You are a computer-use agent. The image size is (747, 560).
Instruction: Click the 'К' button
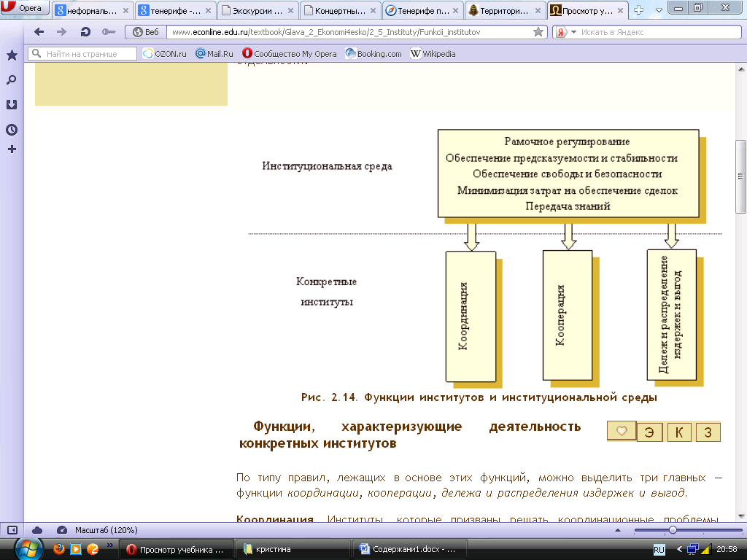click(679, 432)
